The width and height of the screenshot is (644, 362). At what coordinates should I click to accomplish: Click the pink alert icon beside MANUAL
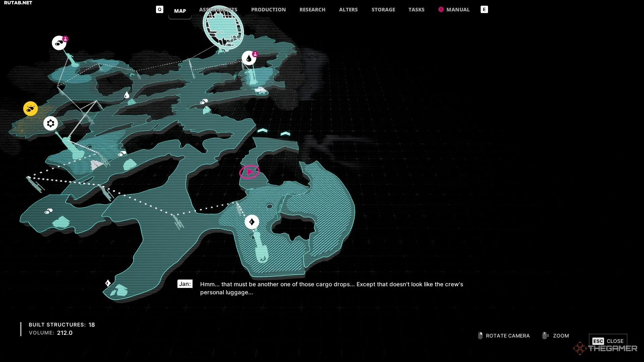point(441,9)
